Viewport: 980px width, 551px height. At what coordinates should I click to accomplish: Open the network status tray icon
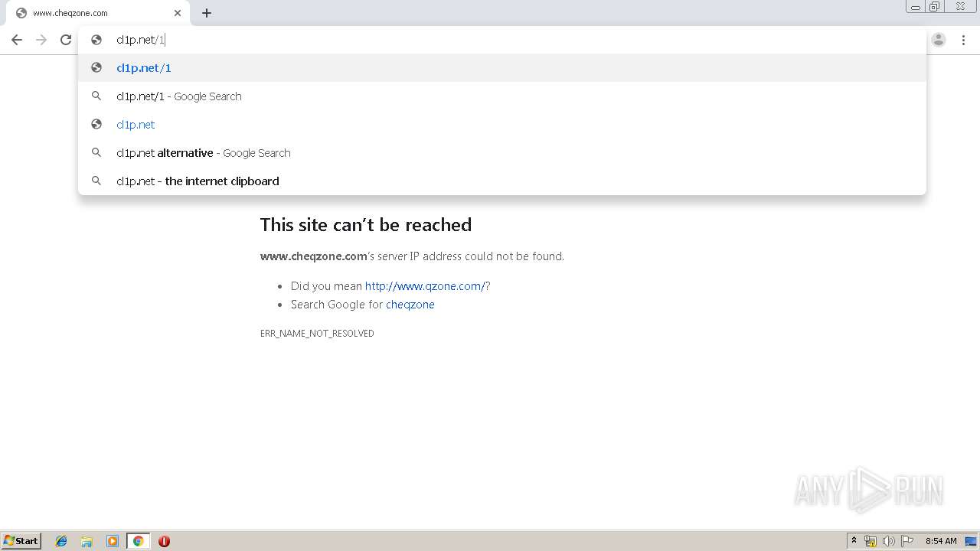(871, 541)
